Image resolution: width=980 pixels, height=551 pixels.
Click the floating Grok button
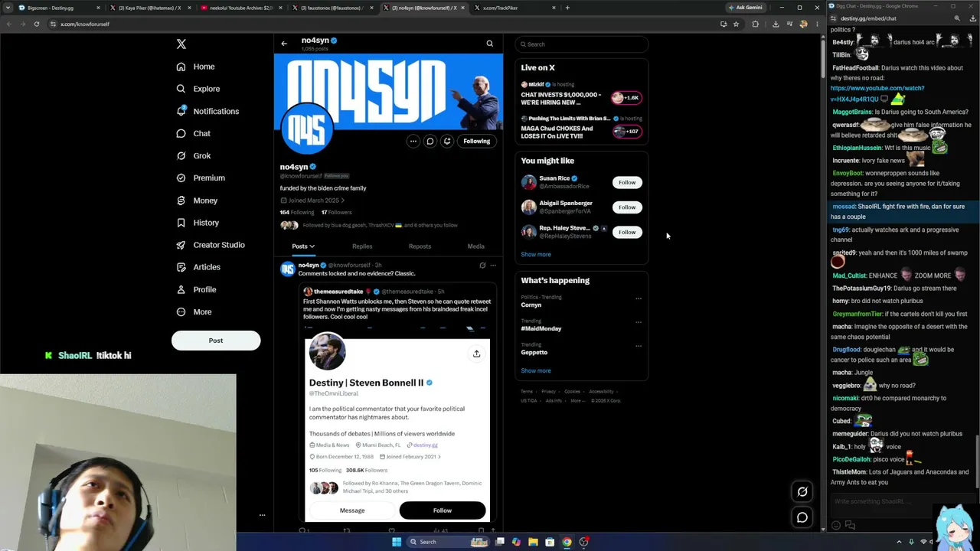[x=802, y=492]
